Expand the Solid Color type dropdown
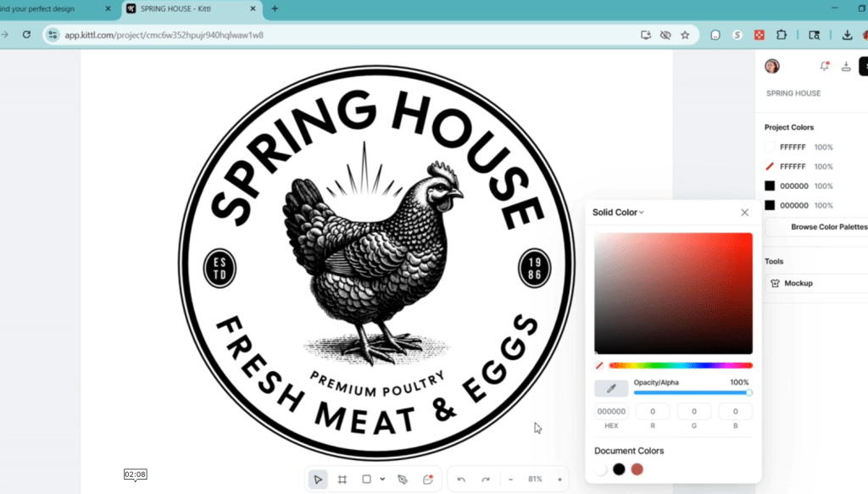 [x=618, y=213]
